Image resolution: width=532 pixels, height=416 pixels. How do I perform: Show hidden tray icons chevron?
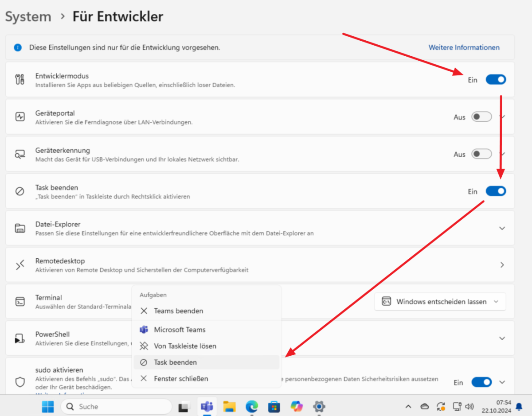click(408, 406)
